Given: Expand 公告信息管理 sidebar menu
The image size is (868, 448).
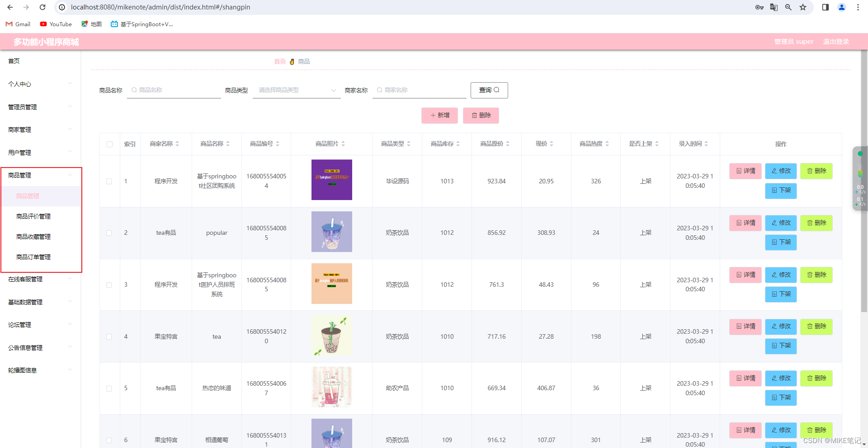Looking at the screenshot, I should tap(40, 348).
